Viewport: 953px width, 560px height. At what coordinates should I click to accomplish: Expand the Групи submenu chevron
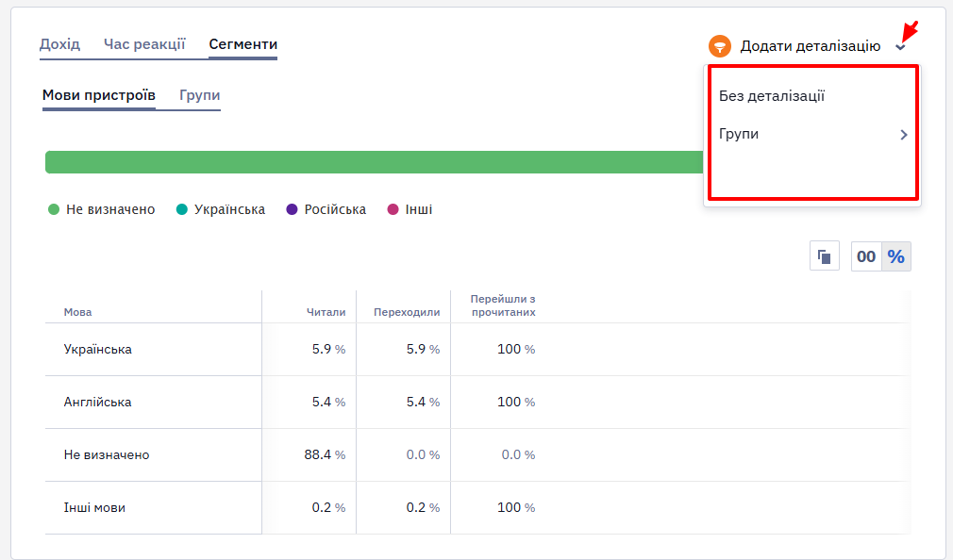[904, 135]
